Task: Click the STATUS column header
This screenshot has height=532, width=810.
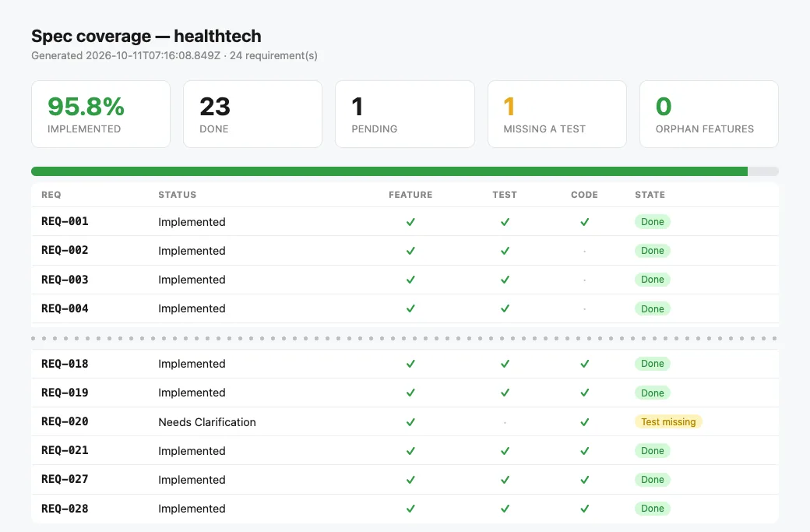Action: [x=178, y=195]
